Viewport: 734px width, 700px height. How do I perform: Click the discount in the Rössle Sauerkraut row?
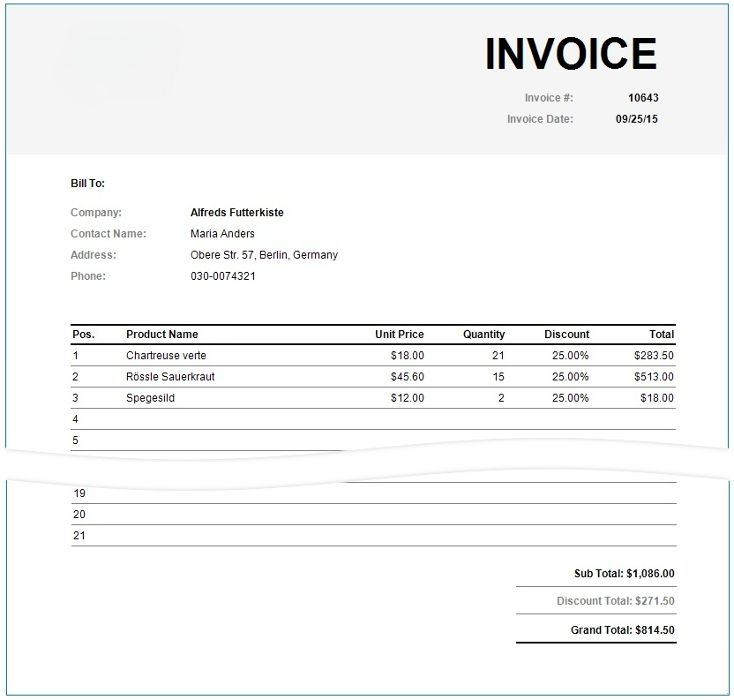pos(570,376)
